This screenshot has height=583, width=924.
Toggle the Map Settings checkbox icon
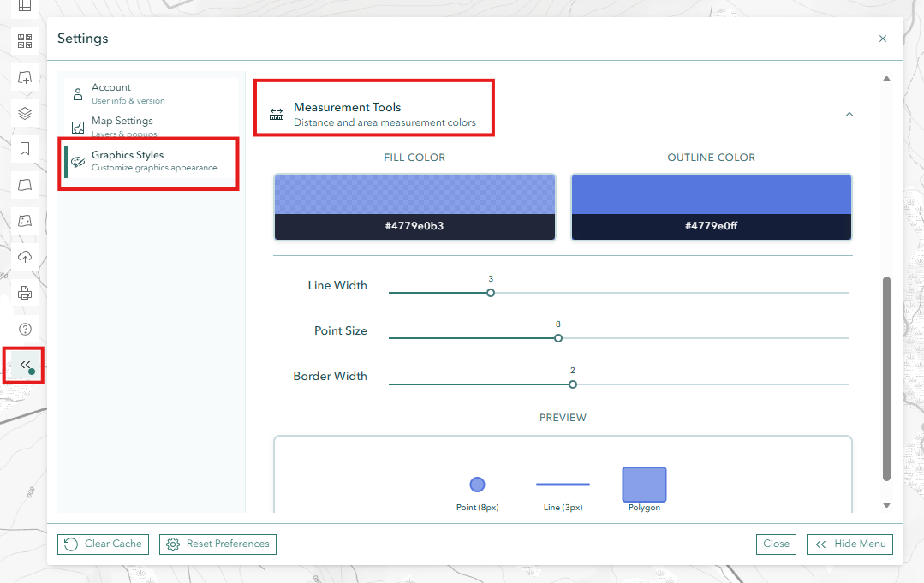(77, 126)
